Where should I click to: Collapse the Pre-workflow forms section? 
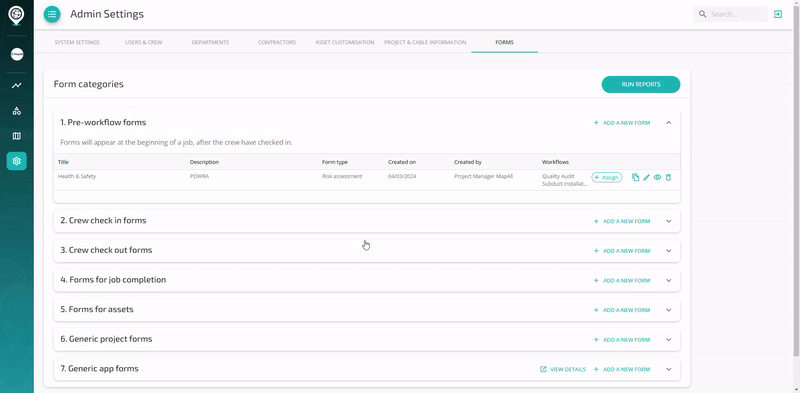tap(668, 122)
